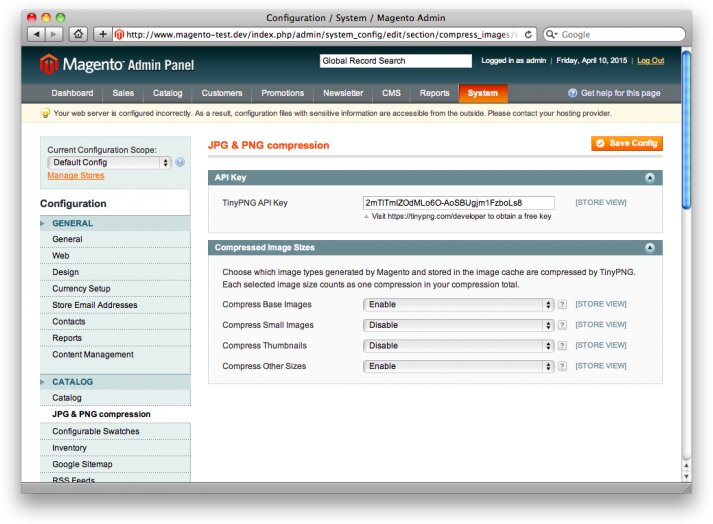713x524 pixels.
Task: Click the browser home icon
Action: coord(79,34)
